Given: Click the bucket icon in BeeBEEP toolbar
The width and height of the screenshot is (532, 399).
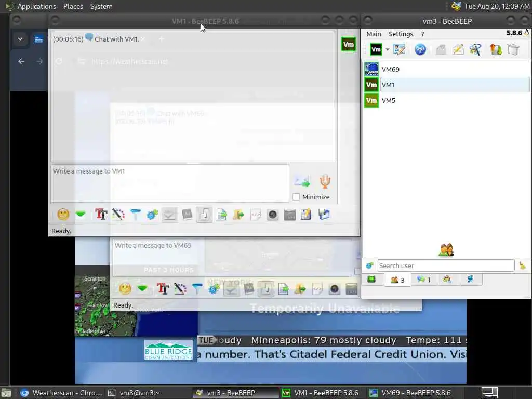Looking at the screenshot, I should coord(513,49).
